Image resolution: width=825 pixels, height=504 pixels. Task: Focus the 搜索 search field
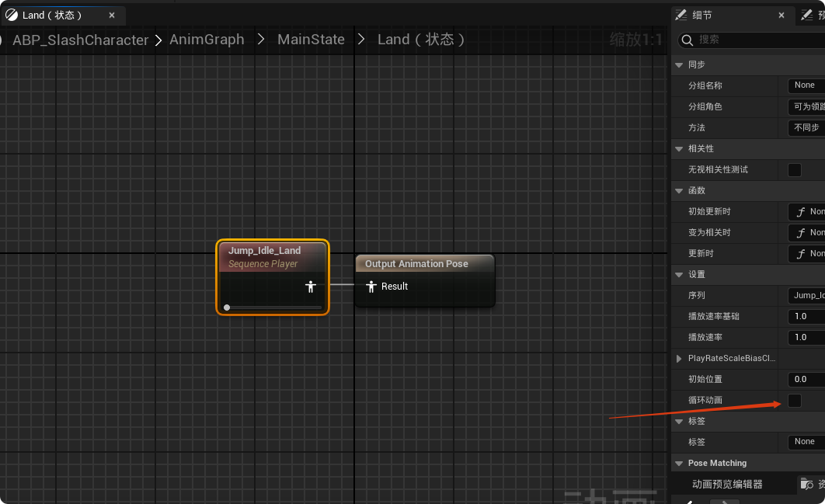click(753, 40)
